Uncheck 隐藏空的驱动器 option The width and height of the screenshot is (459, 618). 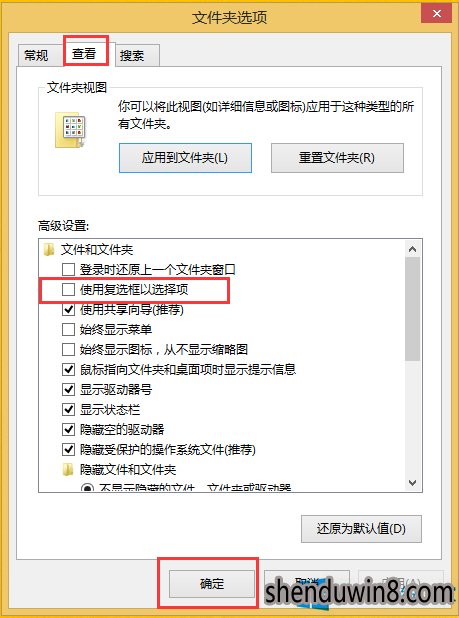tap(69, 429)
